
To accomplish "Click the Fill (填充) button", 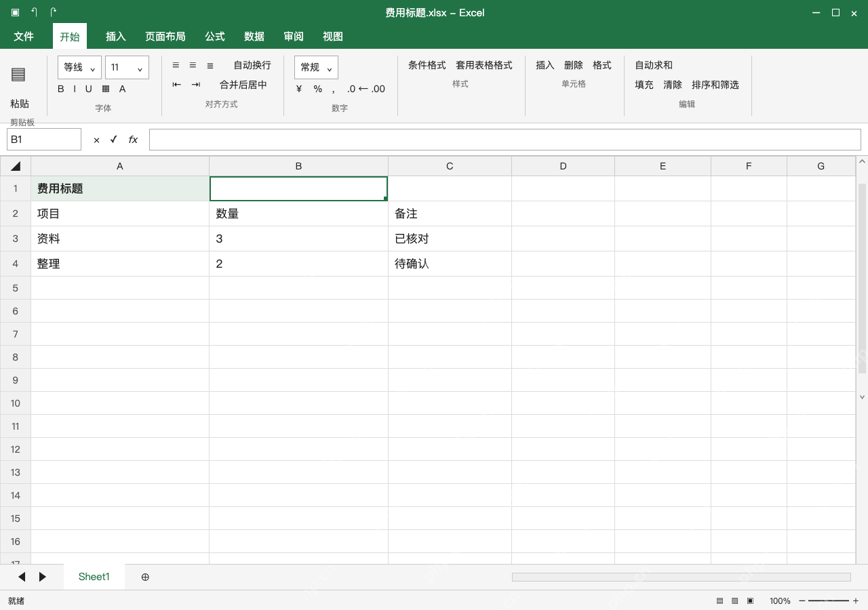I will (x=644, y=85).
